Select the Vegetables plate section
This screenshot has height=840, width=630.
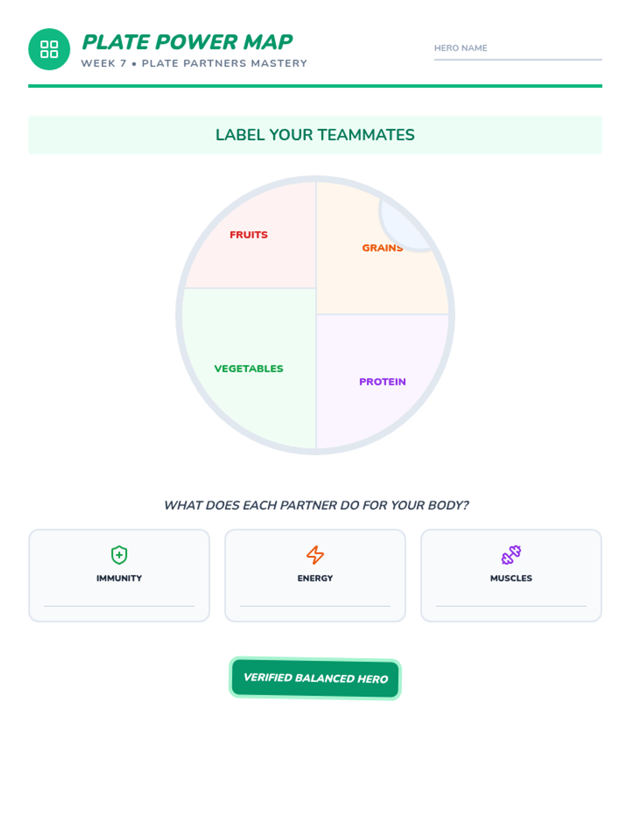(x=249, y=367)
